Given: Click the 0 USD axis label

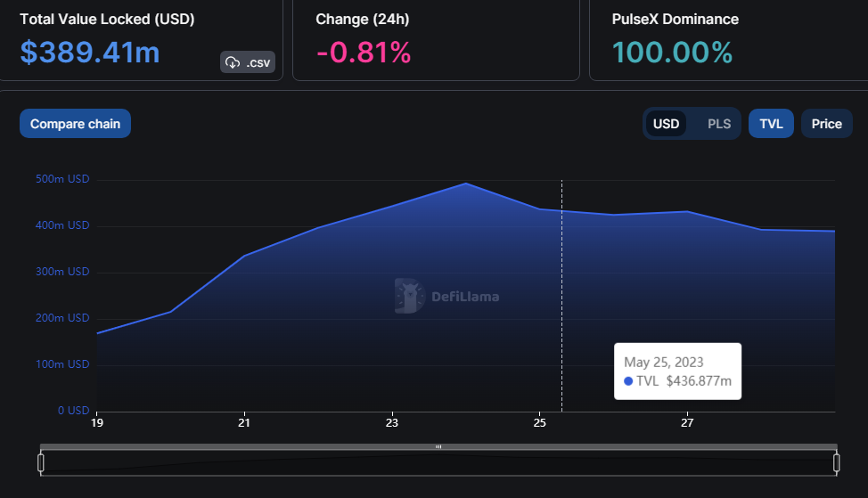Looking at the screenshot, I should coord(74,411).
